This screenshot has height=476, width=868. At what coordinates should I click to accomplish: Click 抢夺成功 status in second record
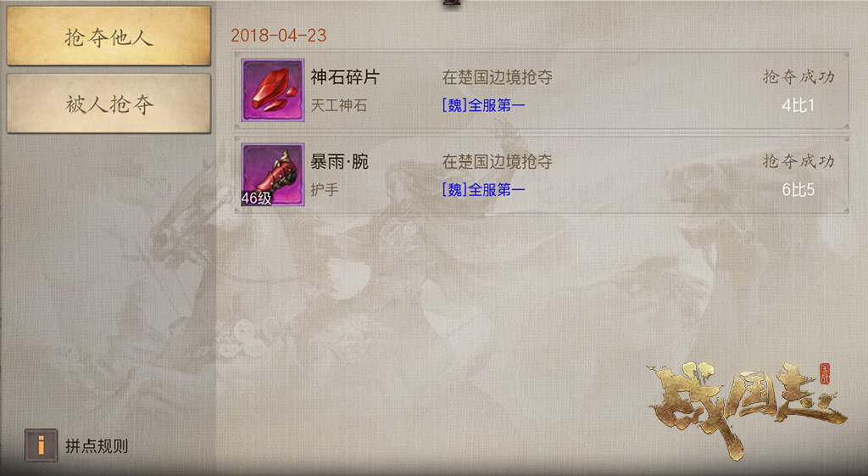pos(798,161)
